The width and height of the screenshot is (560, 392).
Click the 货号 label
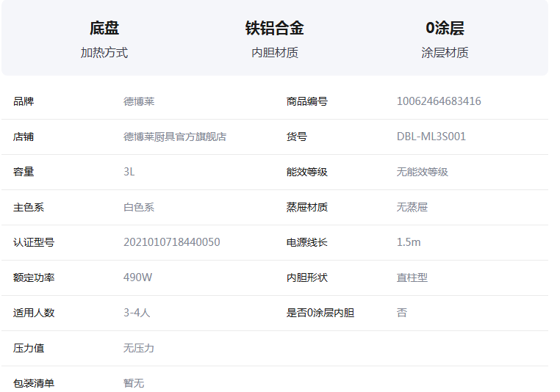(x=296, y=137)
